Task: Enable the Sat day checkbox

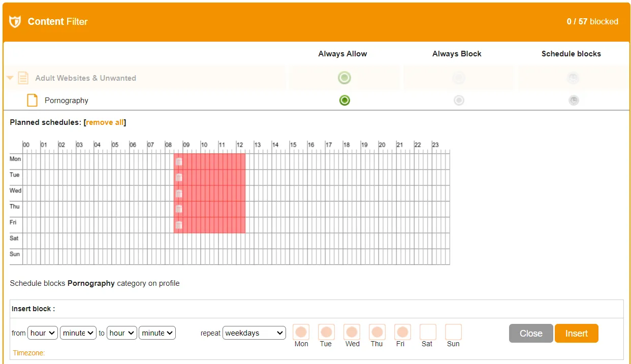Action: pyautogui.click(x=428, y=332)
